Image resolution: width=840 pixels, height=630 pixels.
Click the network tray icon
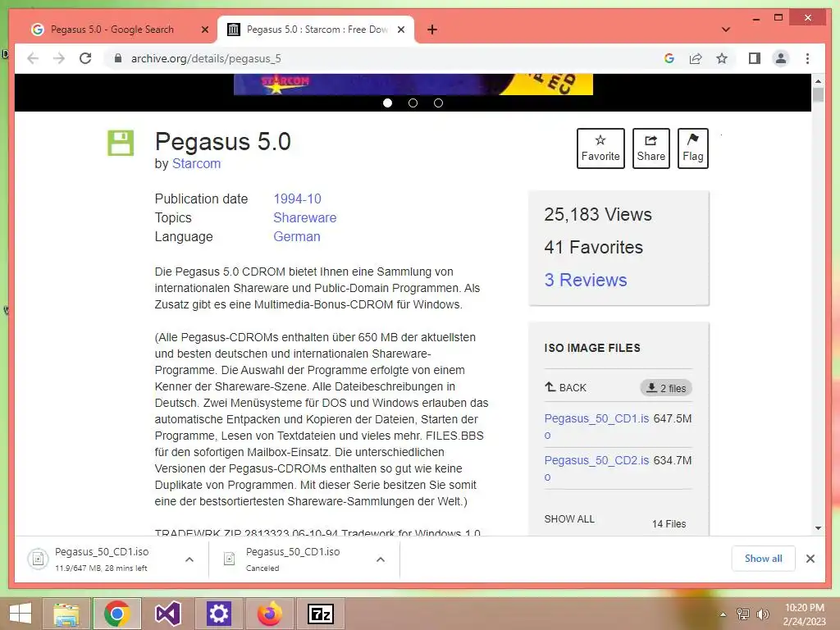[x=742, y=614]
